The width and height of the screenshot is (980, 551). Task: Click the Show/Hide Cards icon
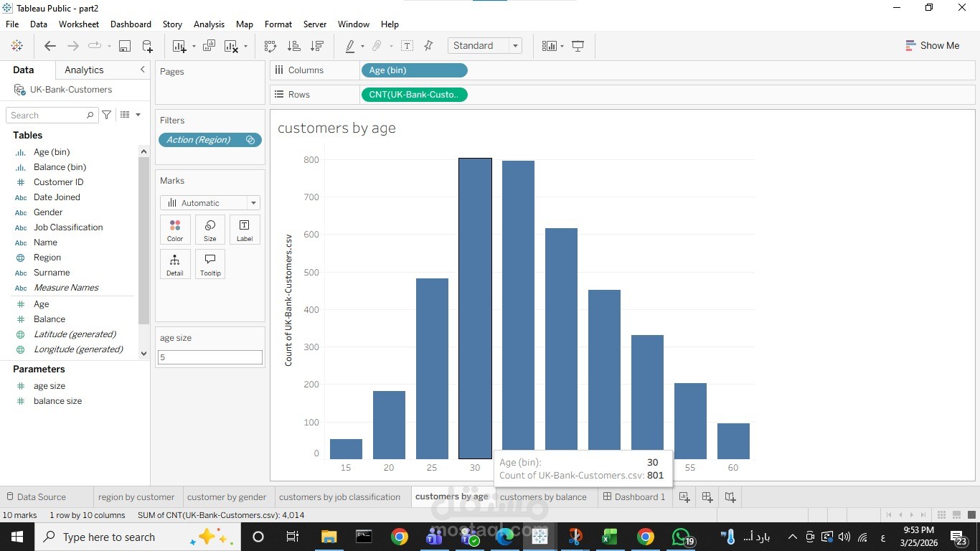click(x=549, y=46)
